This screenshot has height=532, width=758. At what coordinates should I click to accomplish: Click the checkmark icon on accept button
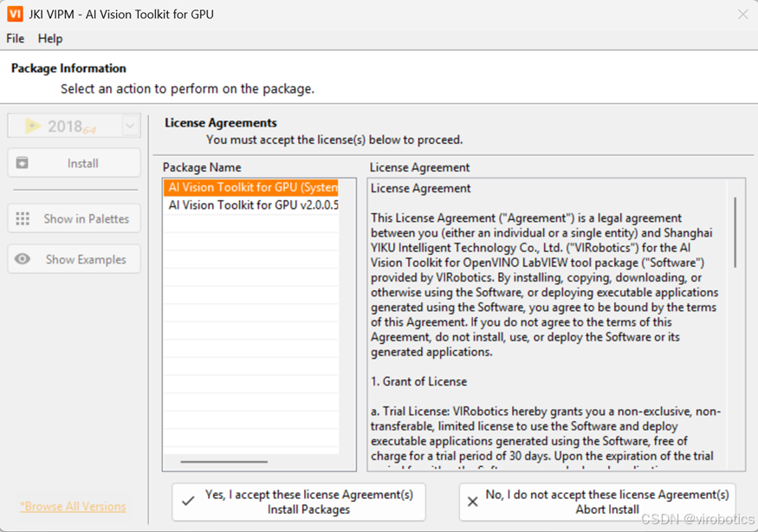(x=189, y=502)
